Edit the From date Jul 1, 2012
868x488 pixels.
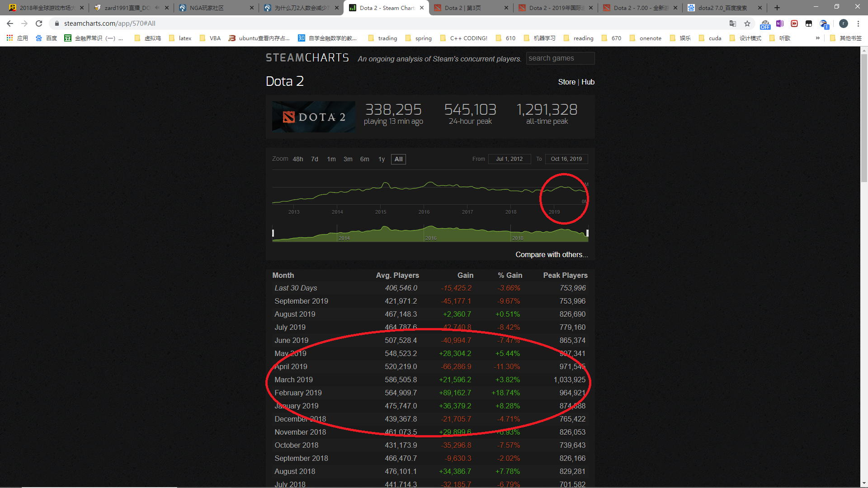509,159
